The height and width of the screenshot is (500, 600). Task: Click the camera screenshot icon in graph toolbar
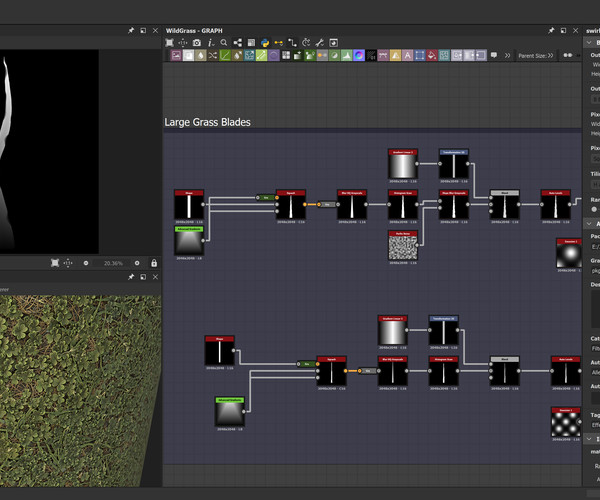pos(197,43)
